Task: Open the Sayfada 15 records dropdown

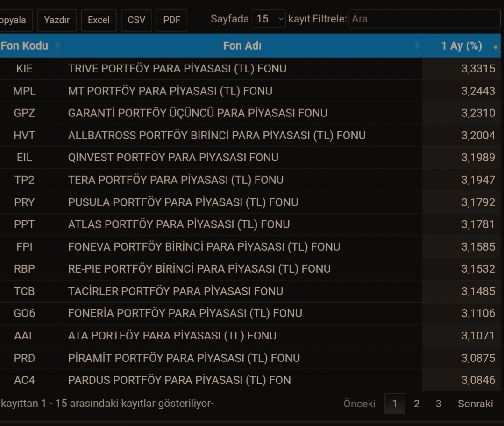Action: pyautogui.click(x=269, y=19)
